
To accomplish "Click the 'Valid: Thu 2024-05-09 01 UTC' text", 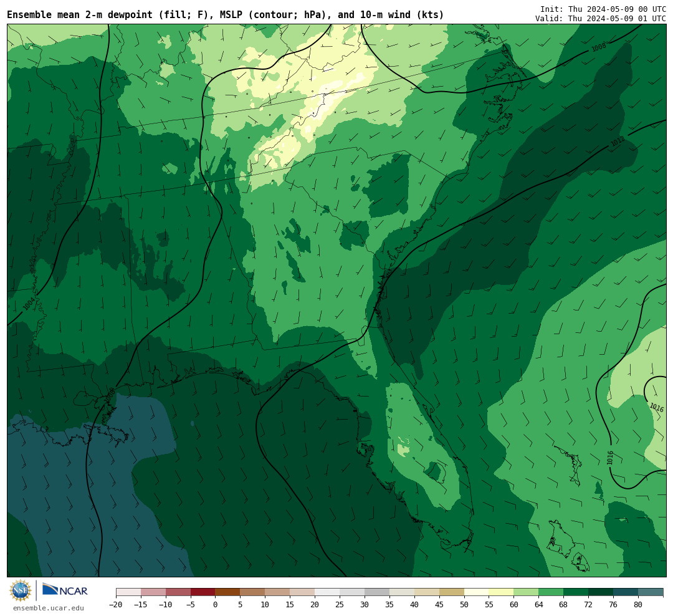I will (601, 19).
